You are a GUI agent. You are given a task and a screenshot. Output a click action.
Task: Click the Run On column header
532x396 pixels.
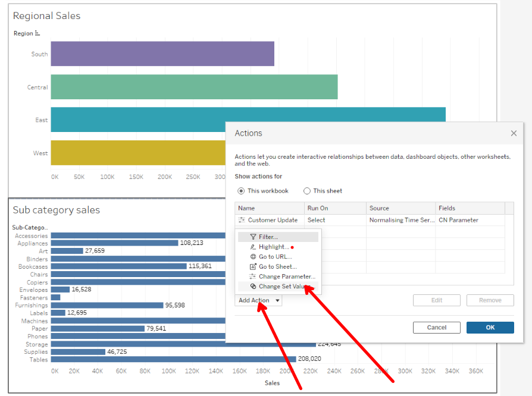[317, 208]
